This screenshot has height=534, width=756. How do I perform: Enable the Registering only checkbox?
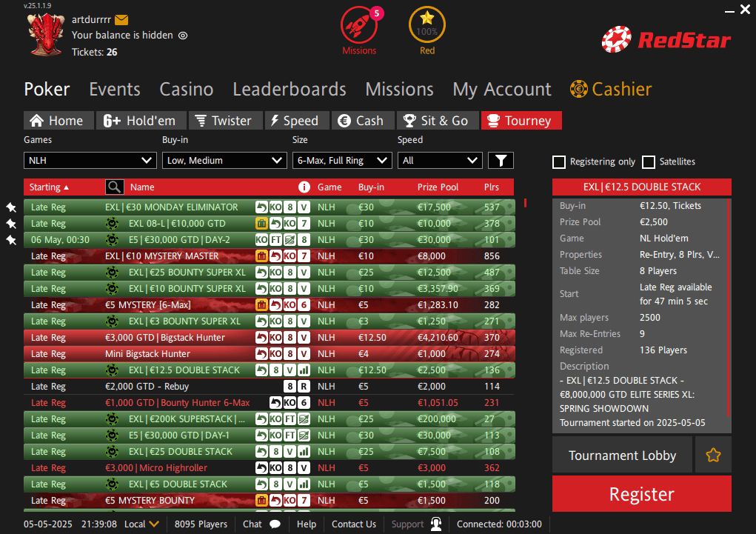[559, 162]
